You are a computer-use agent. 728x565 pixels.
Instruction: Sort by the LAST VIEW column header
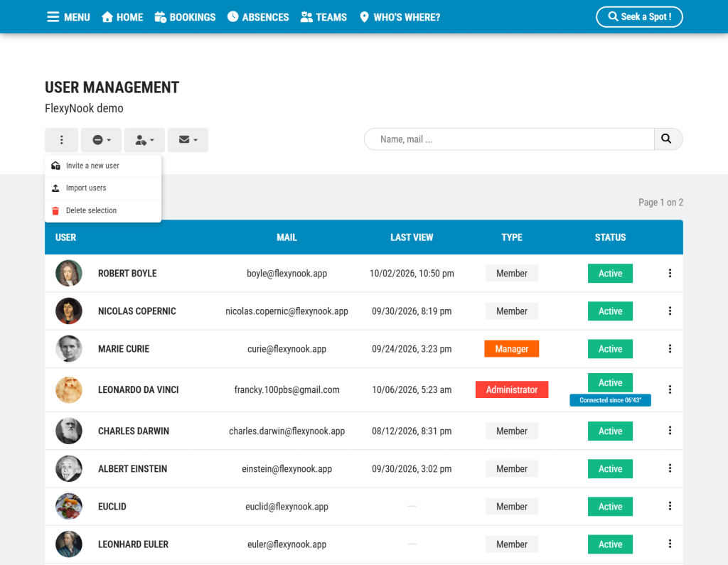point(412,237)
